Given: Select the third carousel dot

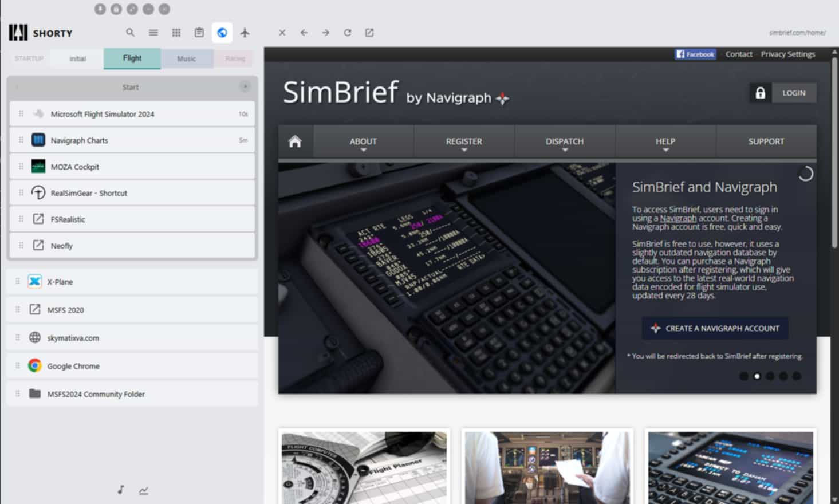Looking at the screenshot, I should [770, 376].
